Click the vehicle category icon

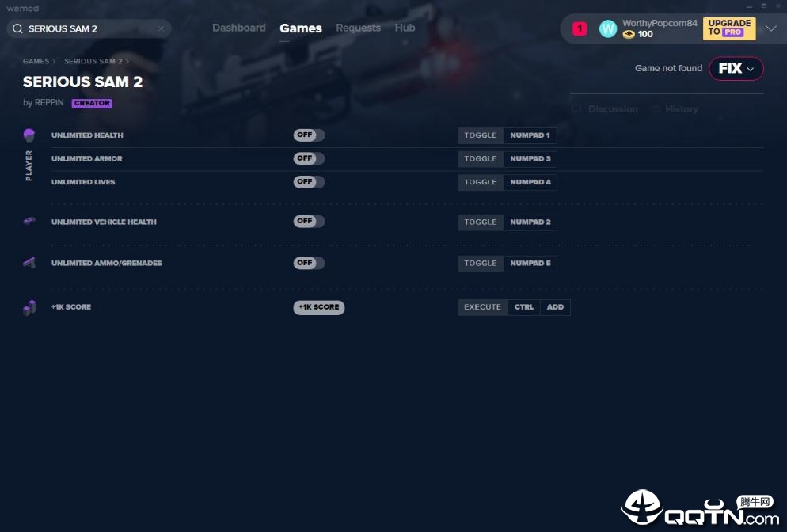point(29,221)
